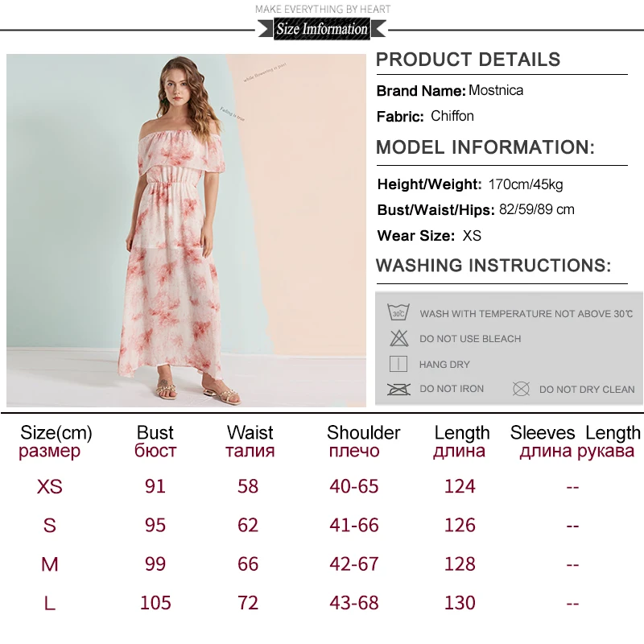The width and height of the screenshot is (644, 644).
Task: Click the PRODUCT DETAILS heading
Action: (468, 60)
